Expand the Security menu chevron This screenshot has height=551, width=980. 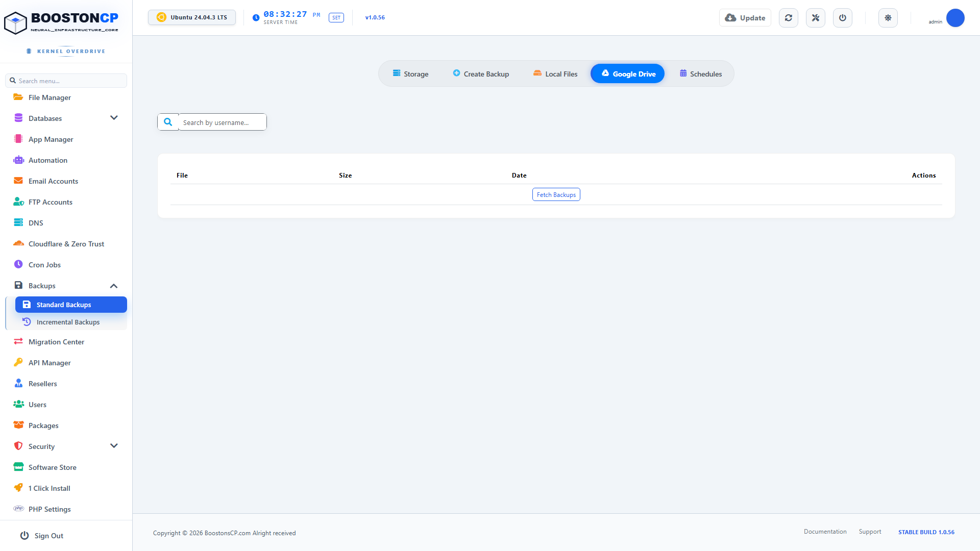coord(114,446)
